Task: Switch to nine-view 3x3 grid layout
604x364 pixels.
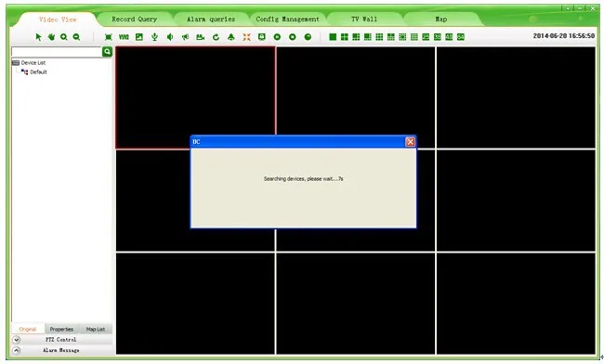Action: point(379,37)
